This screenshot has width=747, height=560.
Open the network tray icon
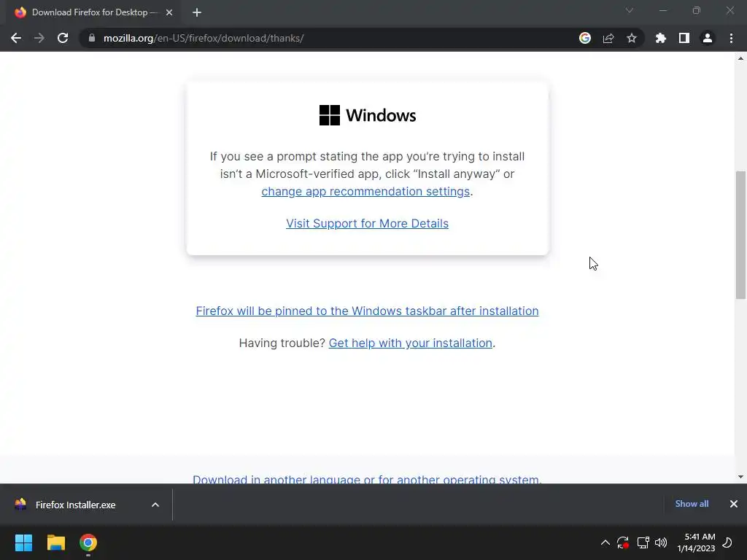coord(643,542)
